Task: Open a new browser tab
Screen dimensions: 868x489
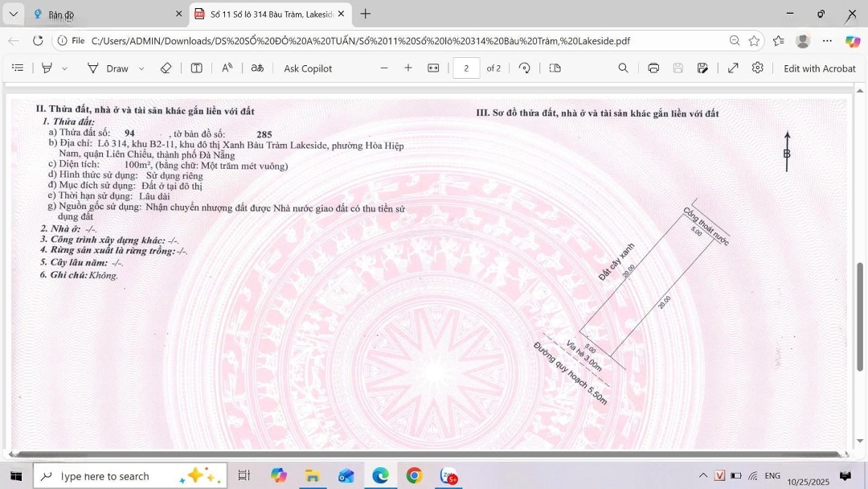Action: (366, 14)
